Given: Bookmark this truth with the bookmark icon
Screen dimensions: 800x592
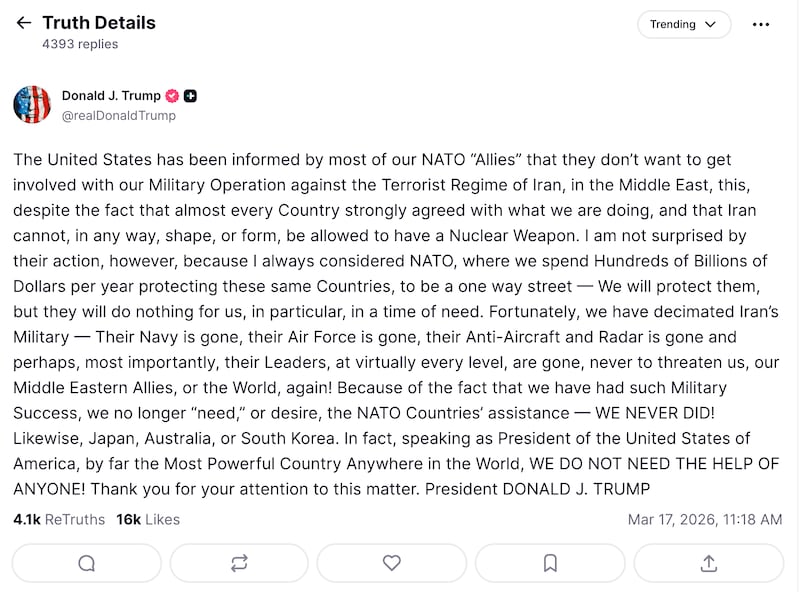Looking at the screenshot, I should [550, 563].
